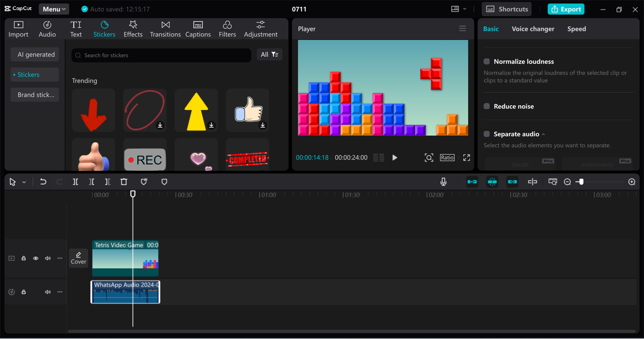Image resolution: width=644 pixels, height=339 pixels.
Task: Open the Adjustment tab
Action: pyautogui.click(x=261, y=29)
